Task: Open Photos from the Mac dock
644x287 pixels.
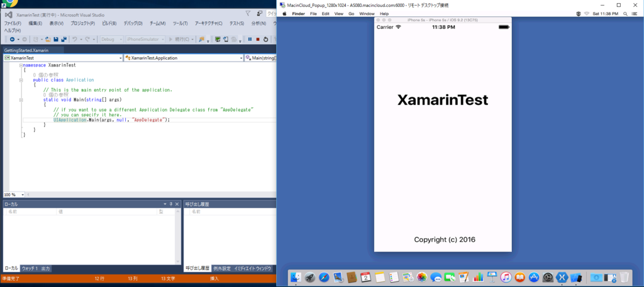Action: click(422, 278)
